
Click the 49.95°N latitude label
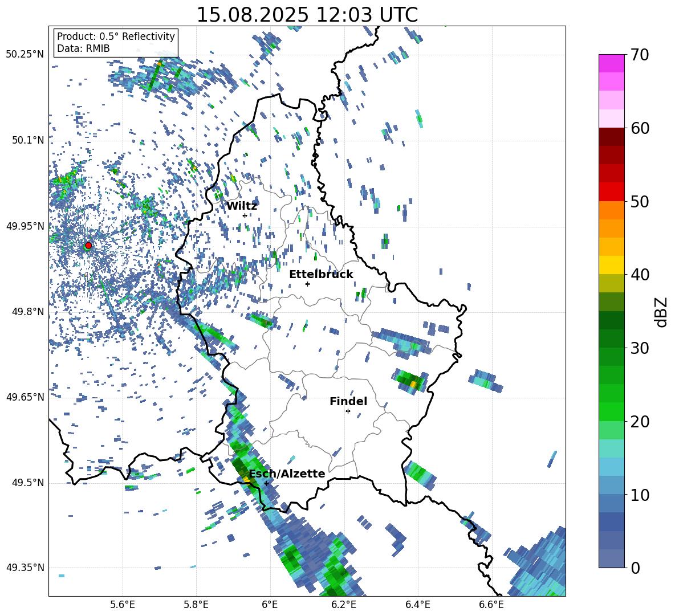click(x=25, y=226)
